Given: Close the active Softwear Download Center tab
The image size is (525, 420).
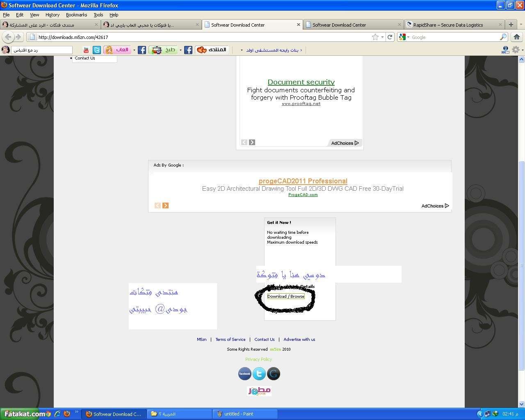Looking at the screenshot, I should click(298, 25).
